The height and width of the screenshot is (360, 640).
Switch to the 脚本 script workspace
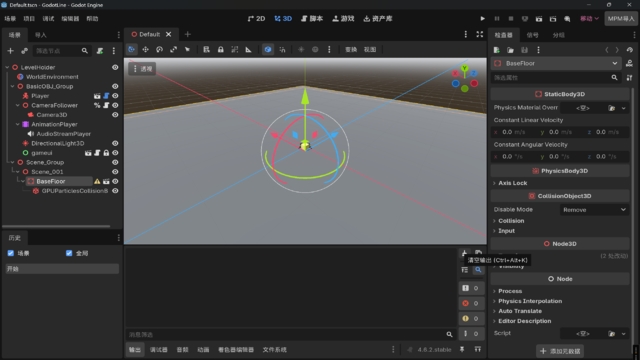tap(312, 19)
